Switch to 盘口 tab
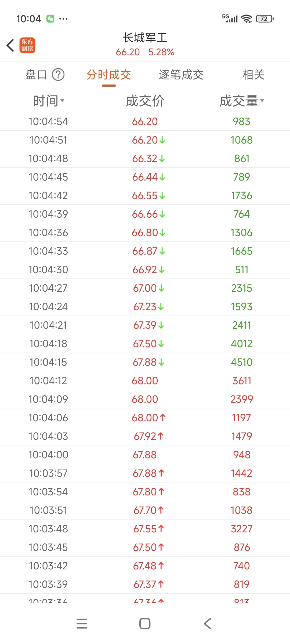Image resolution: width=290 pixels, height=644 pixels. click(x=36, y=75)
